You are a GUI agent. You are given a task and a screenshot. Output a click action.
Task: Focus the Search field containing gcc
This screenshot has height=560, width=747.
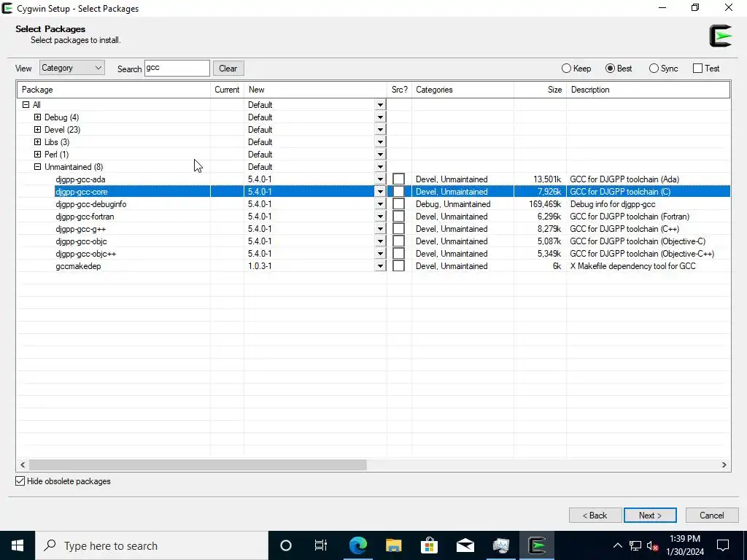177,68
